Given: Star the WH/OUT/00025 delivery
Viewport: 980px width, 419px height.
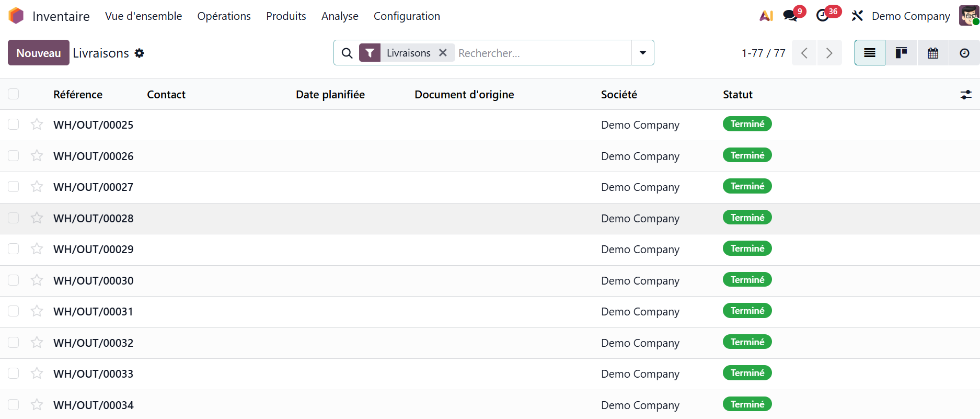Looking at the screenshot, I should [37, 124].
